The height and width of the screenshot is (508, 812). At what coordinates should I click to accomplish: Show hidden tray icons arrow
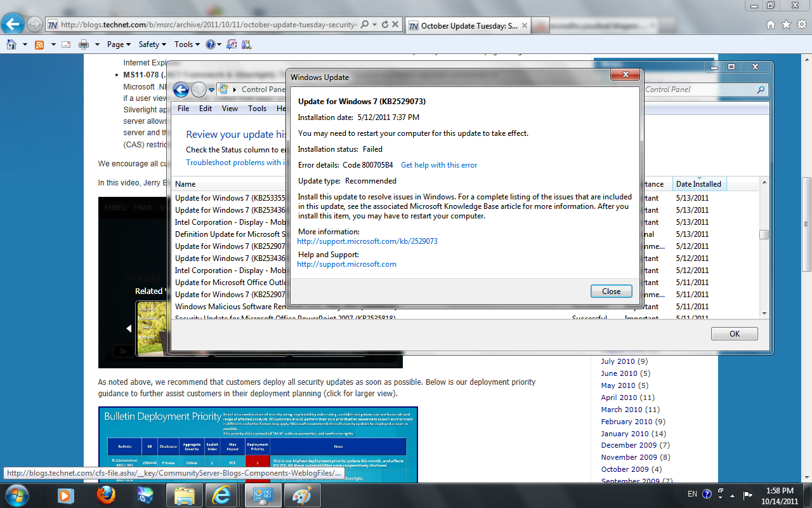tap(733, 495)
